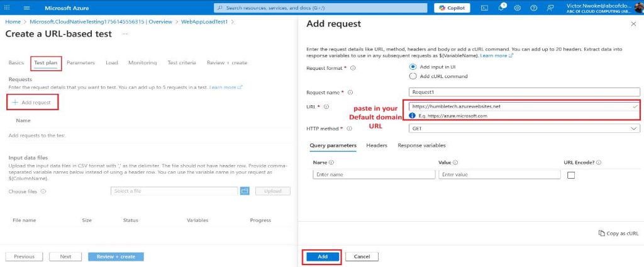Click the info icon next to URL

[326, 106]
